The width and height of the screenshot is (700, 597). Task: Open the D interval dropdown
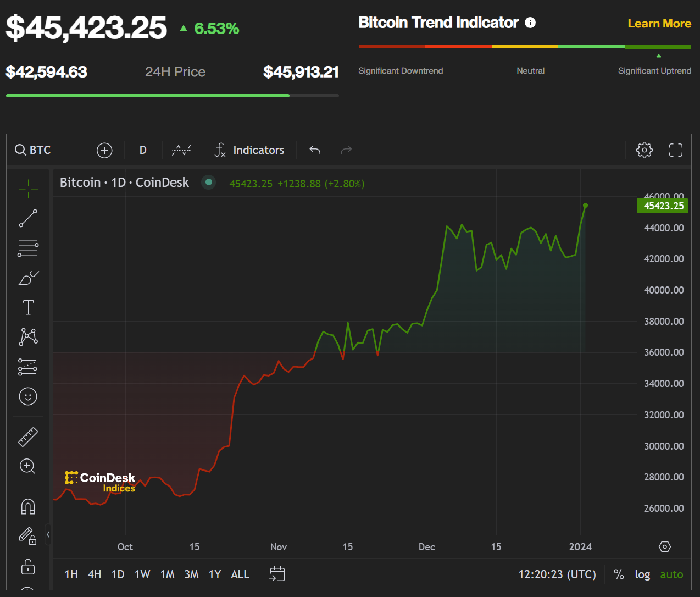point(143,150)
